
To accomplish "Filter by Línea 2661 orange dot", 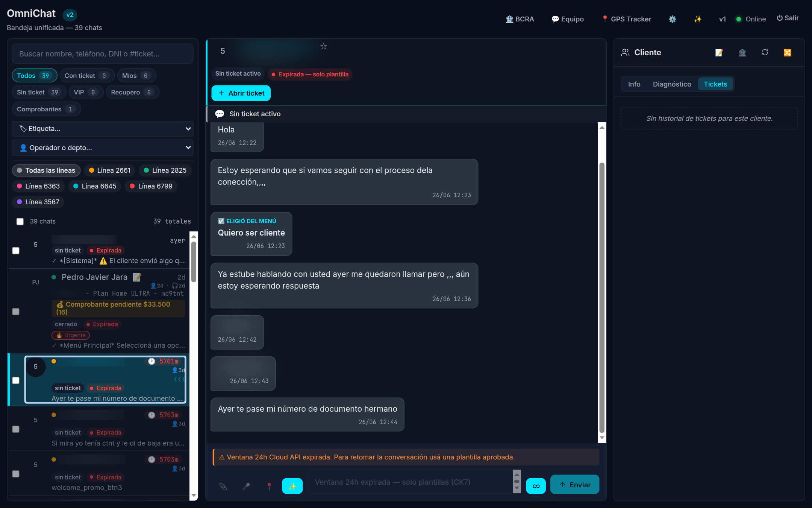I will (110, 170).
